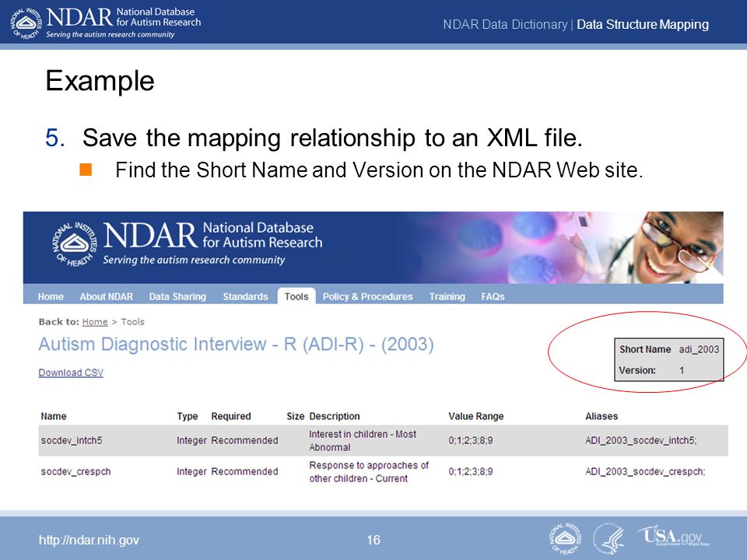747x560 pixels.
Task: Click the NIH logo in slide footer
Action: (x=566, y=538)
